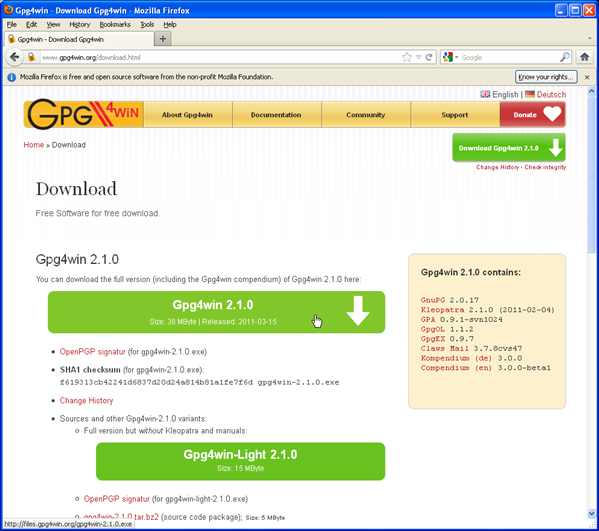Select the Gpg4win - Download Gpg4win tab
The width and height of the screenshot is (599, 531).
click(79, 39)
